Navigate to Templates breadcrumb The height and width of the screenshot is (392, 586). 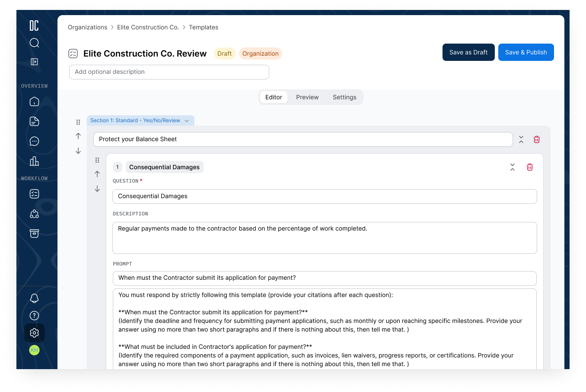204,27
